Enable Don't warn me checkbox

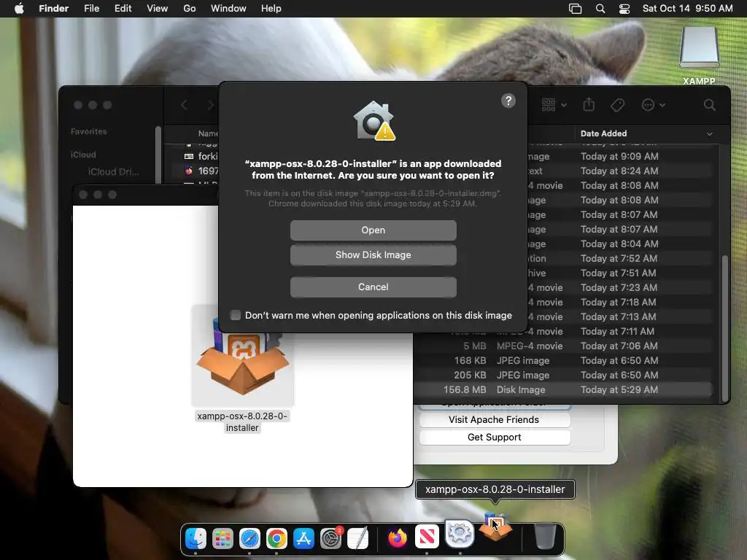[x=236, y=315]
